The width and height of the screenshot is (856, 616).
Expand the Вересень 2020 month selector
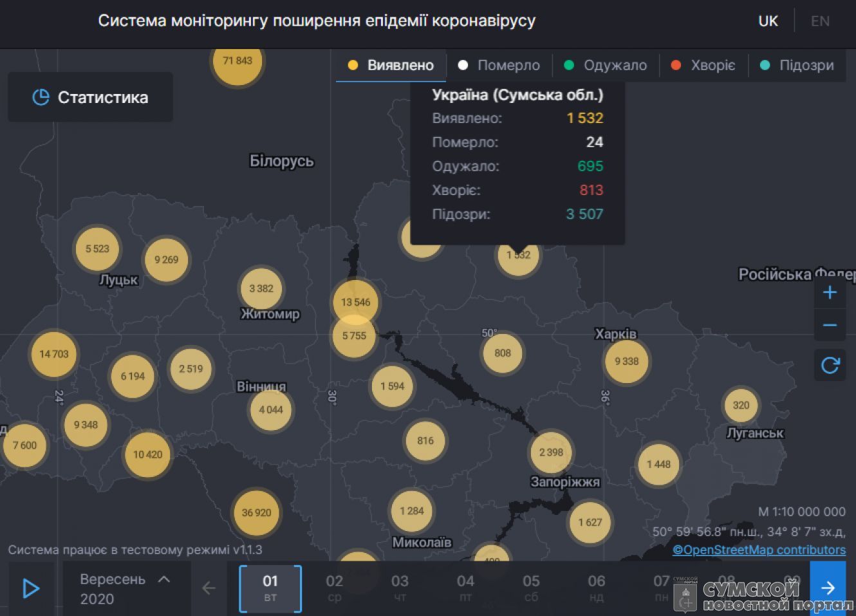[126, 588]
